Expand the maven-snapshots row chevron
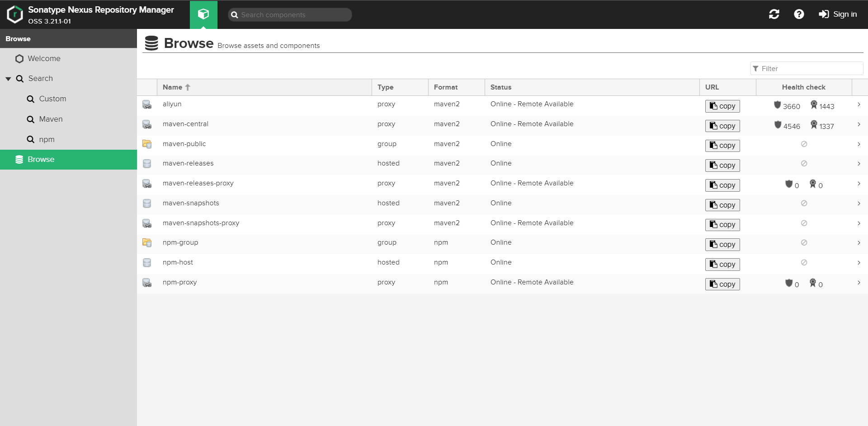 click(859, 204)
